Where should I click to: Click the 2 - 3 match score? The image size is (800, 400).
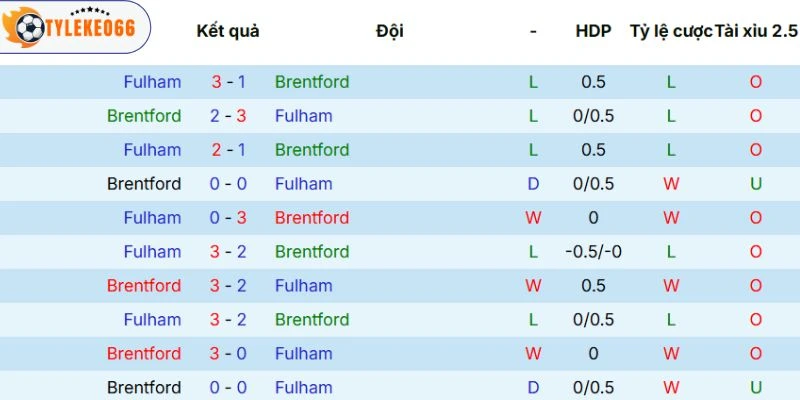228,116
